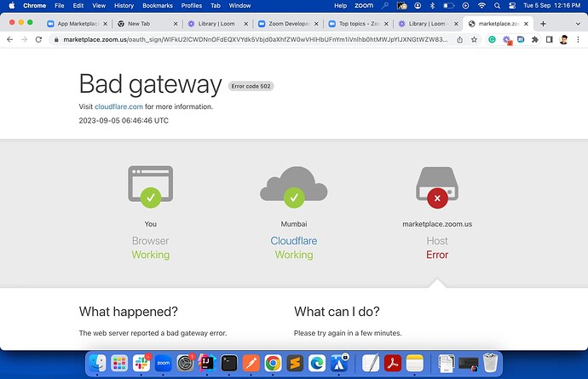The width and height of the screenshot is (588, 379).
Task: Click the browser back arrow
Action: [x=9, y=39]
